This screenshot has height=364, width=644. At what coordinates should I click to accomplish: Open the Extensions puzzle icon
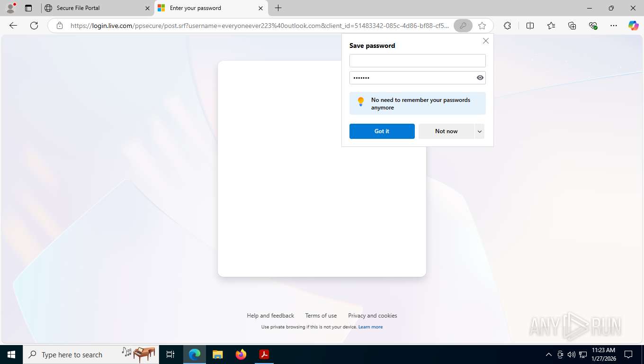pos(507,26)
